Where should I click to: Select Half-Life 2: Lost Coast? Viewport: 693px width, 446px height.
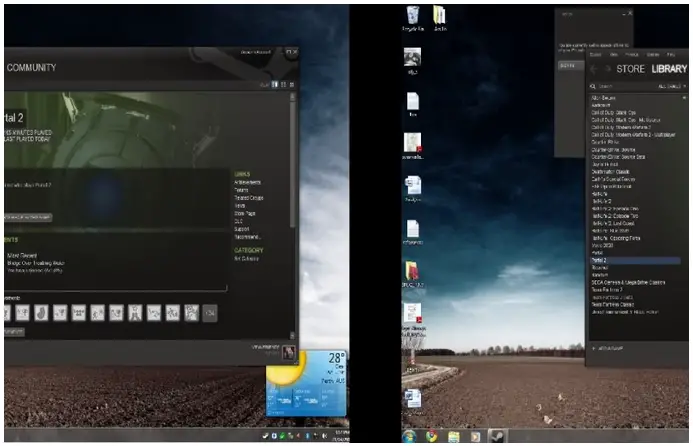click(612, 223)
